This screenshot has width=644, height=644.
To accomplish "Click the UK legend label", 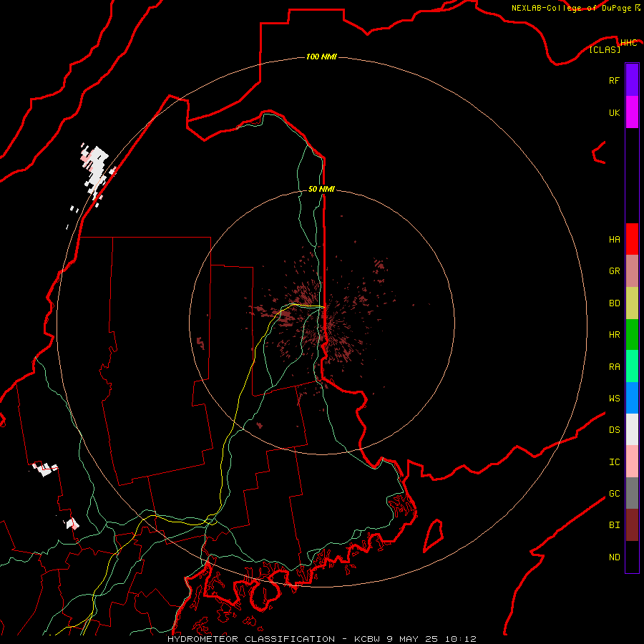I will pos(614,112).
